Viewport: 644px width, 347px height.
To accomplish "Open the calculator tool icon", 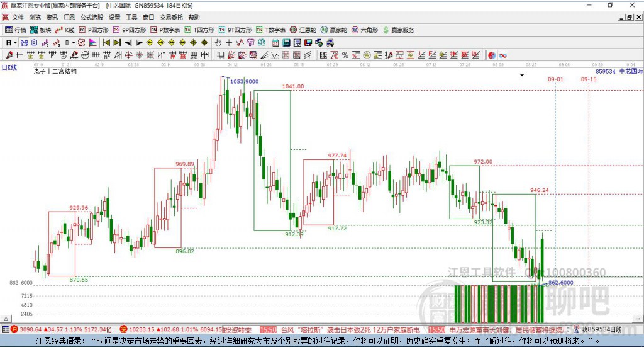I will pyautogui.click(x=286, y=43).
